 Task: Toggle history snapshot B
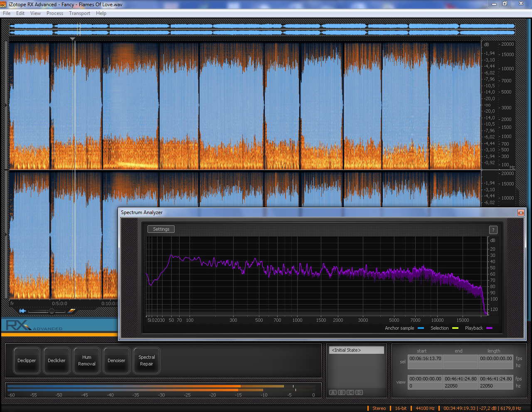tap(342, 392)
